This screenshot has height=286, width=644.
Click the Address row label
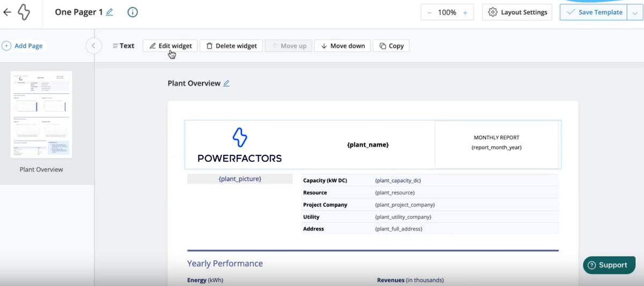click(x=313, y=229)
